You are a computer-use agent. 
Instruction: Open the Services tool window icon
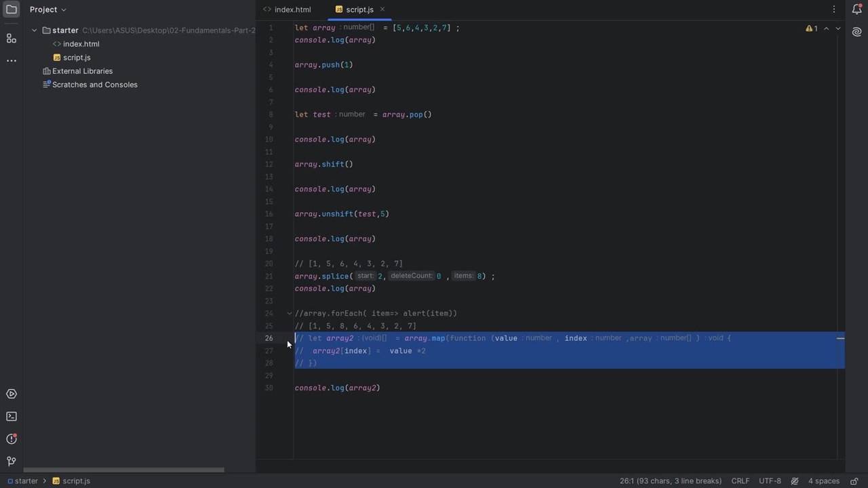tap(12, 394)
